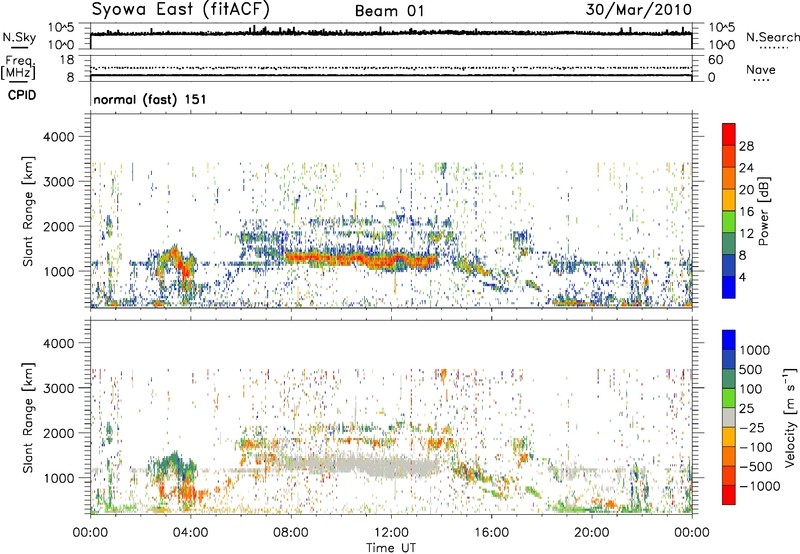This screenshot has height=554, width=800.
Task: Click the '4' tick on the Power colorbar
Action: pyautogui.click(x=742, y=277)
